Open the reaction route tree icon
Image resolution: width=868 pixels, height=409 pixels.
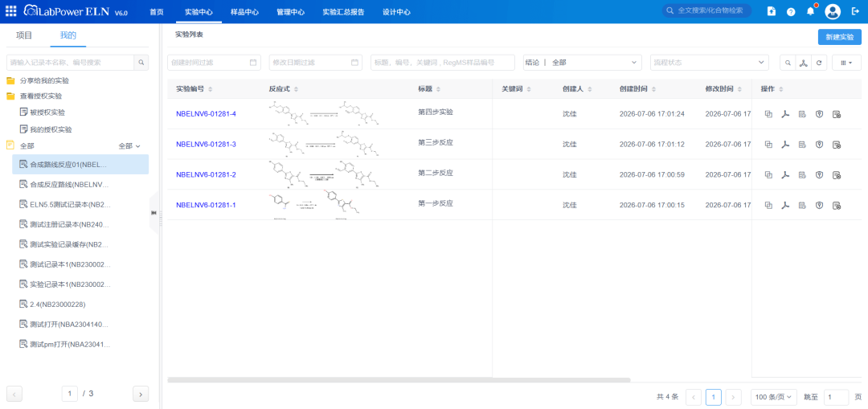pos(803,63)
